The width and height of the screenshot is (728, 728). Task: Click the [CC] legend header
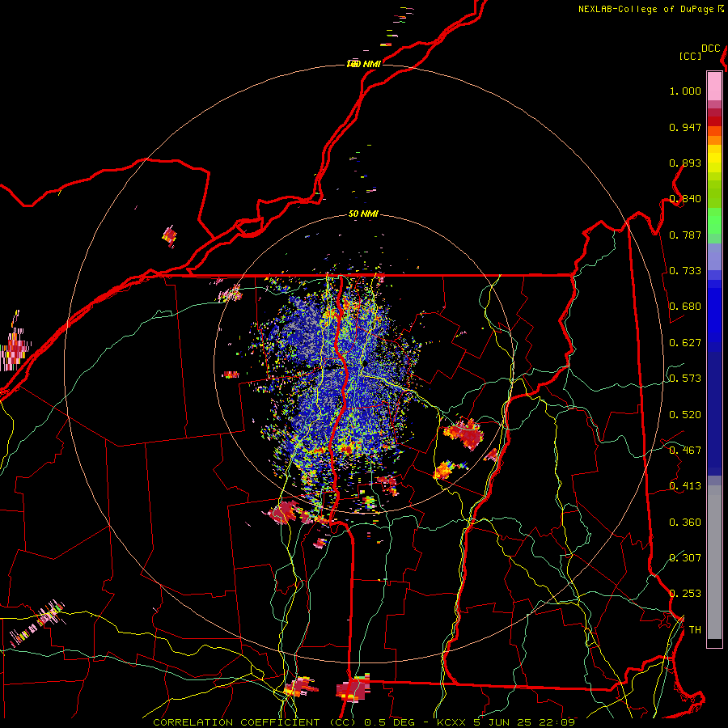pos(690,56)
